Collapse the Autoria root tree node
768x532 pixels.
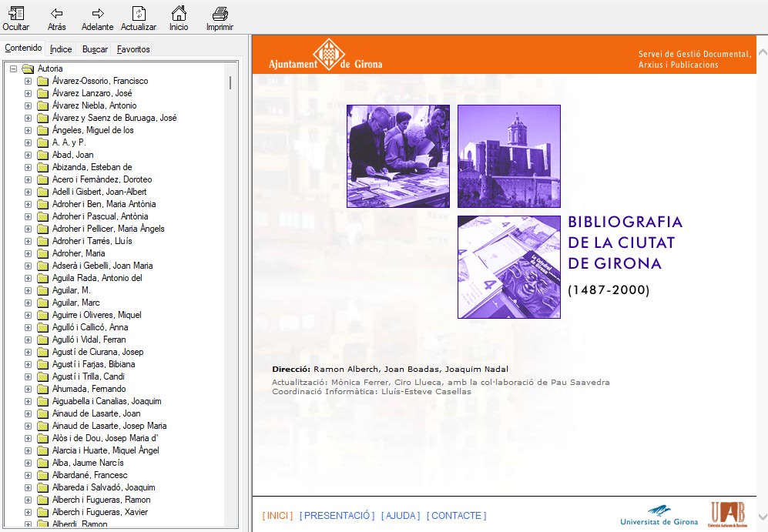pos(13,69)
